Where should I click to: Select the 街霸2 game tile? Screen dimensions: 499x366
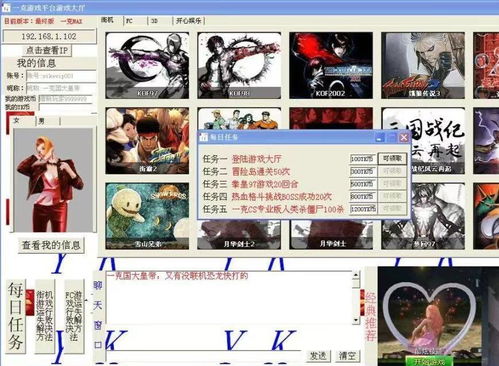coord(147,141)
